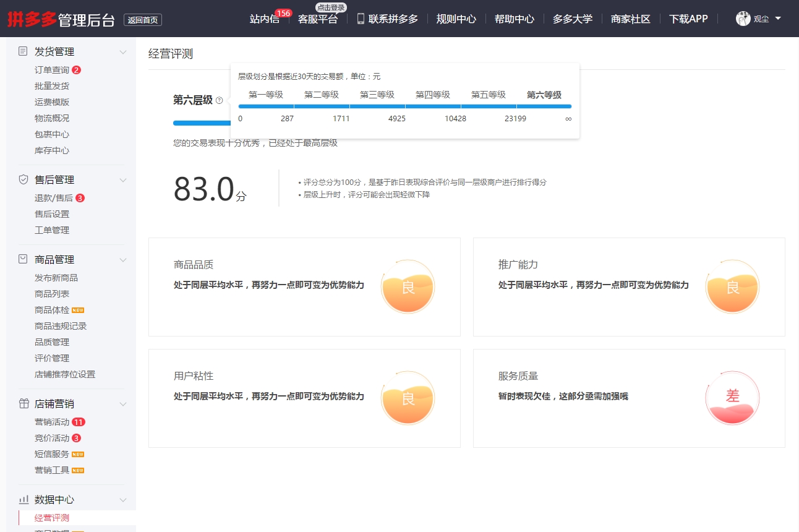Click the NEW tag beside 短信服务
The image size is (799, 532).
78,454
